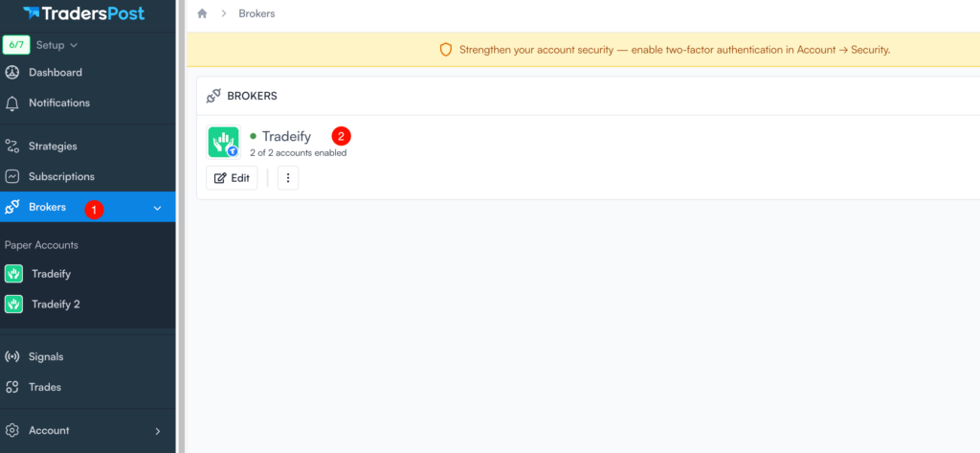Click the Subscriptions chart icon

12,177
